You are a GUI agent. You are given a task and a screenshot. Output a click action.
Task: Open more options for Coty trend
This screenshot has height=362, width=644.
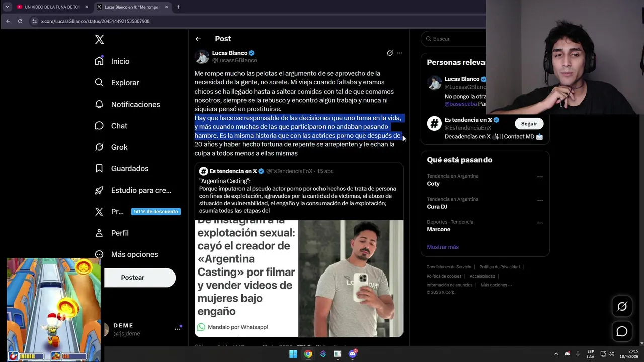point(540,177)
